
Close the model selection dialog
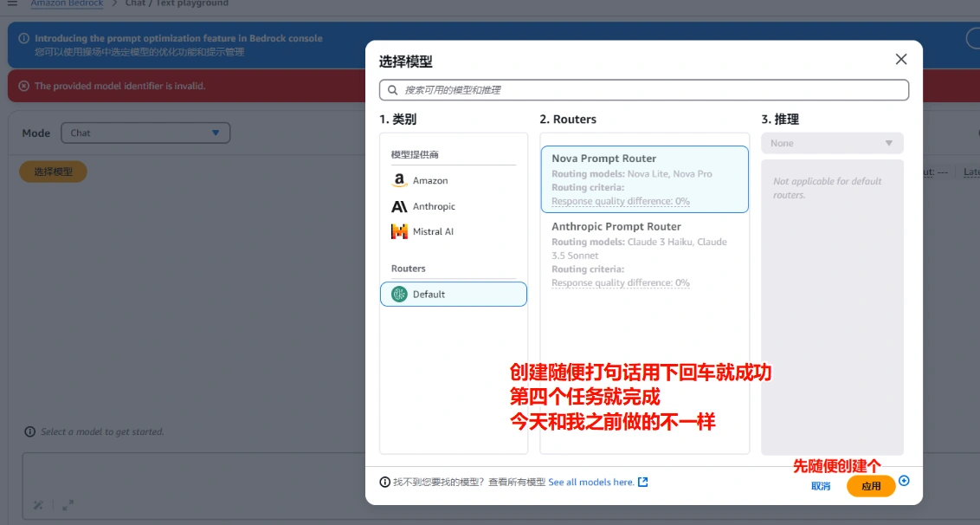(900, 59)
